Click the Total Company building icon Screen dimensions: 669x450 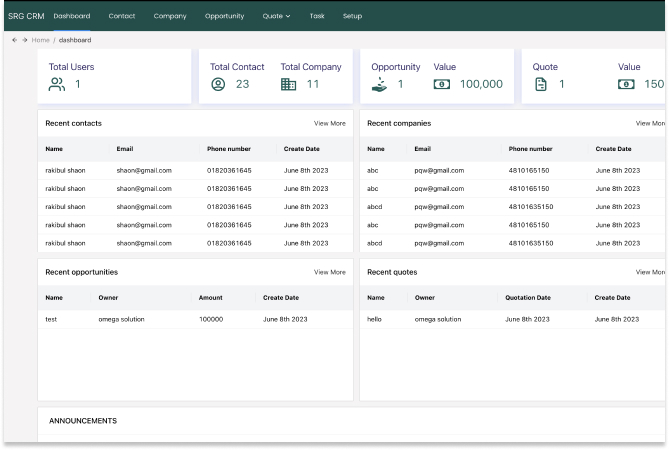(289, 84)
